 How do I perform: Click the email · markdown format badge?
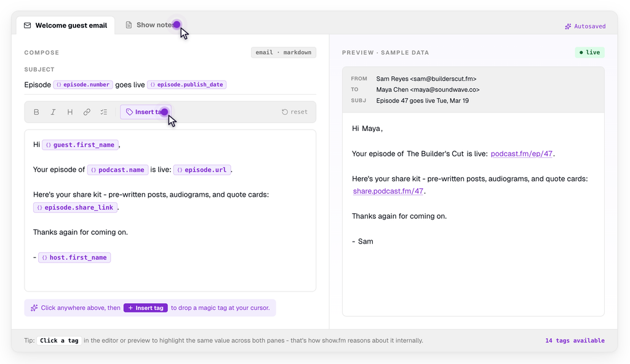[284, 53]
